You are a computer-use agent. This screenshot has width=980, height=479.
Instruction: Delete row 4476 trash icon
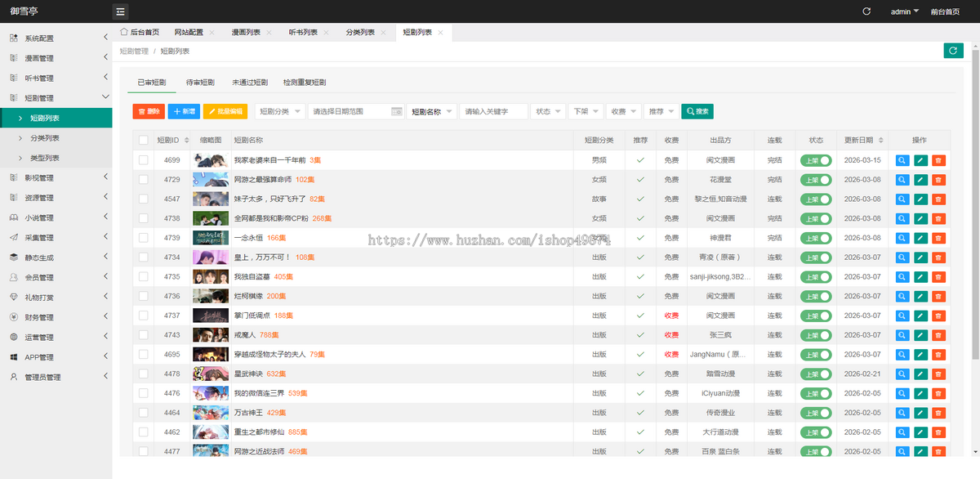tap(938, 393)
